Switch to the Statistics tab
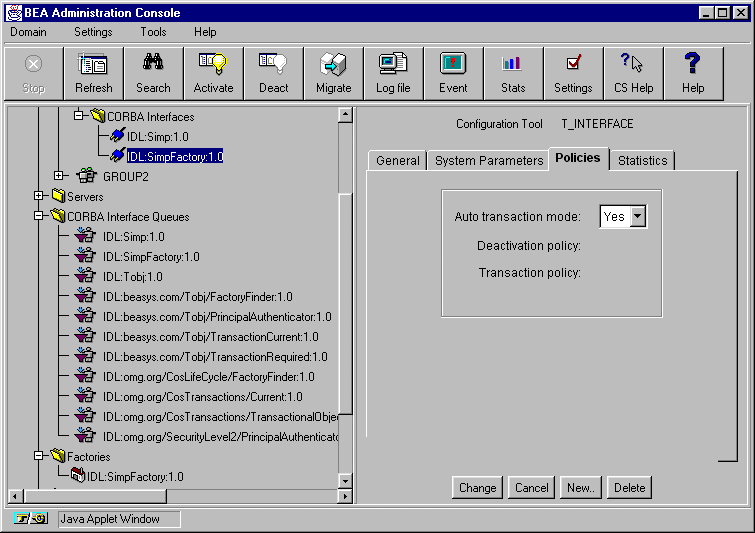 (x=642, y=160)
